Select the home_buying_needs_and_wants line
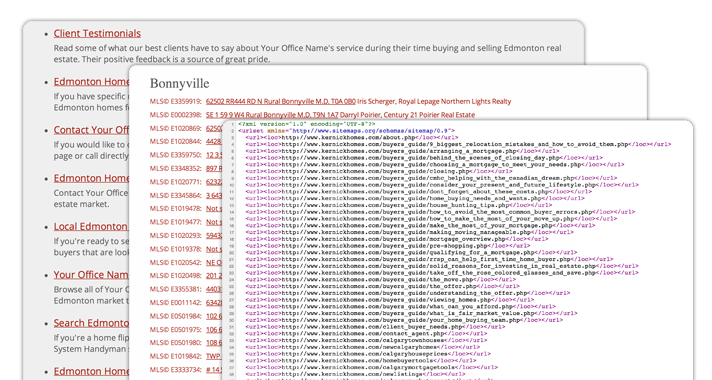 point(415,198)
